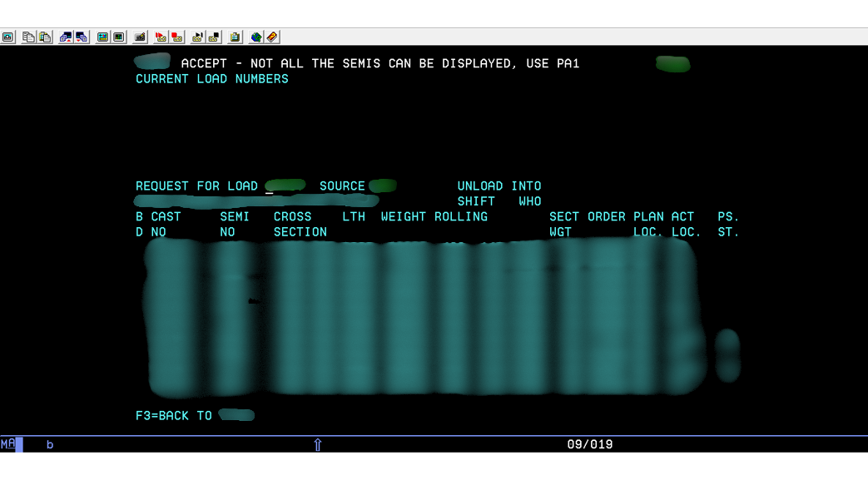Viewport: 868px width, 490px height.
Task: Click the Paste toolbar icon
Action: 45,37
